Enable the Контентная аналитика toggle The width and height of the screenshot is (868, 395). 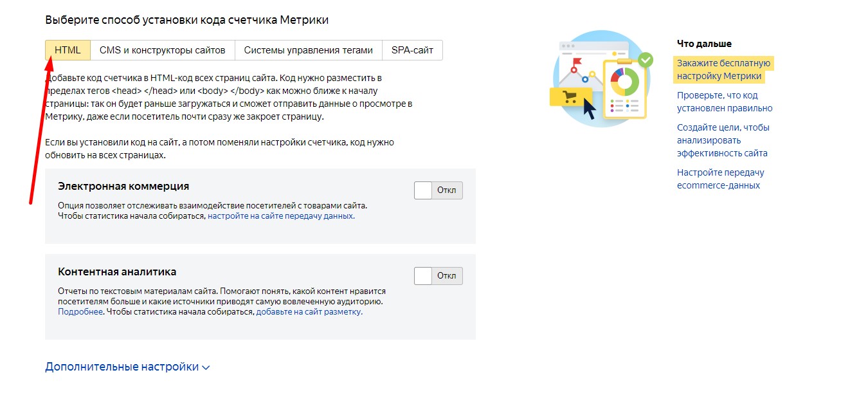pyautogui.click(x=438, y=275)
